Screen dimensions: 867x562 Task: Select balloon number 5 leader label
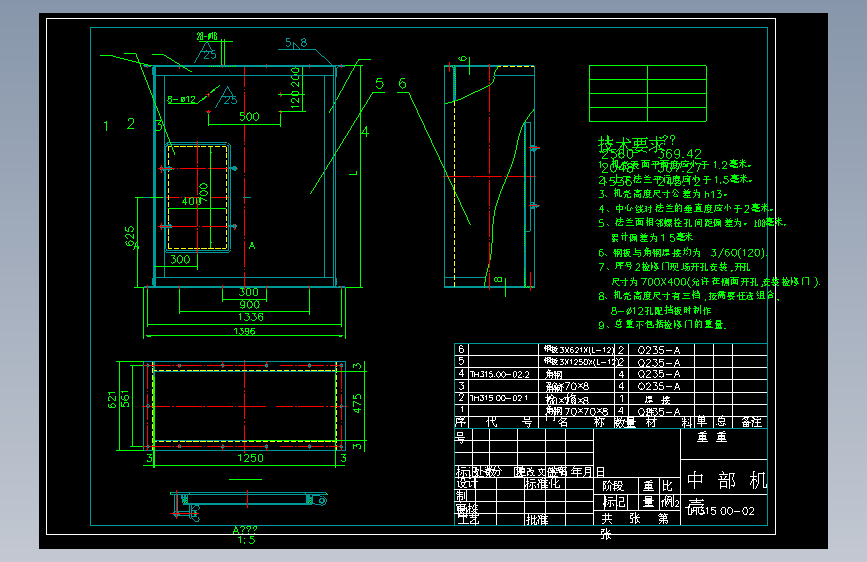pyautogui.click(x=379, y=84)
